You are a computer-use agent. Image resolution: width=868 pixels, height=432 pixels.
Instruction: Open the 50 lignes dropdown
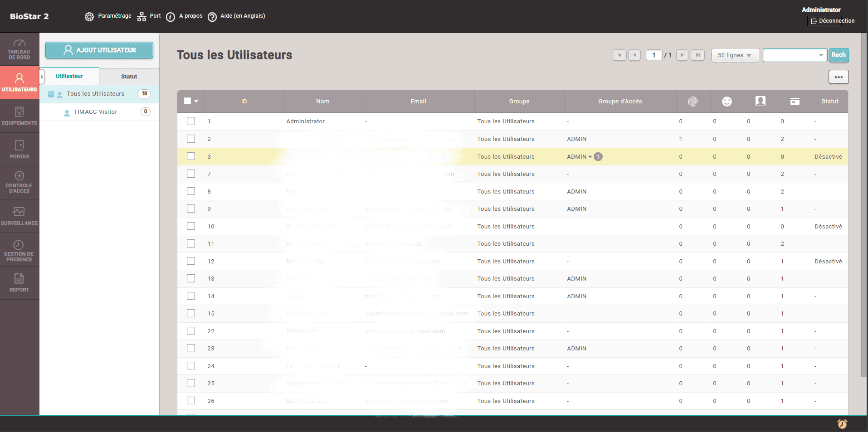point(735,55)
